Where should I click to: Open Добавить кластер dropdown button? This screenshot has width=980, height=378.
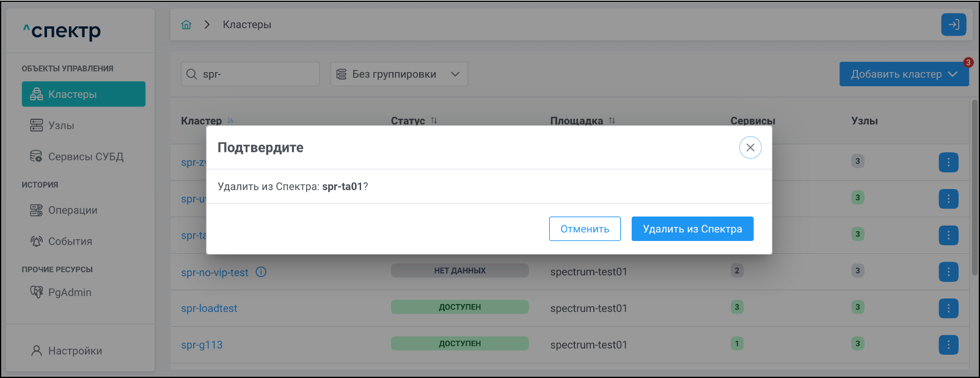point(904,74)
